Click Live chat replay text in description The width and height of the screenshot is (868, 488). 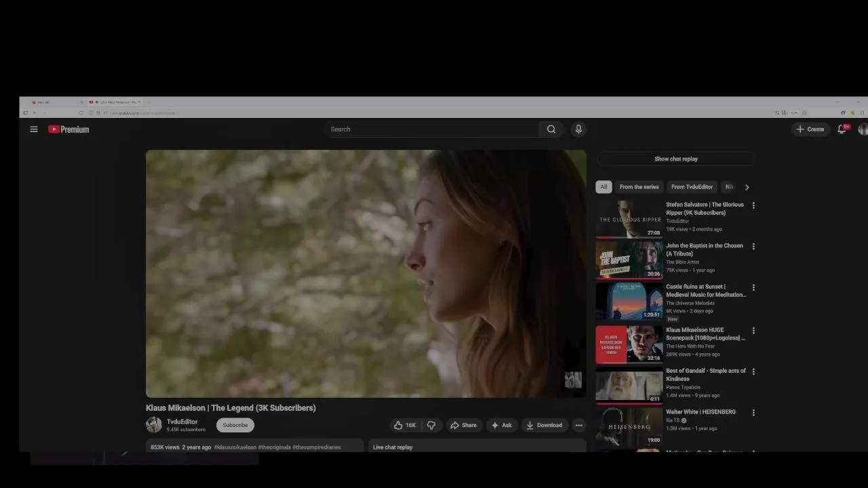pos(393,447)
